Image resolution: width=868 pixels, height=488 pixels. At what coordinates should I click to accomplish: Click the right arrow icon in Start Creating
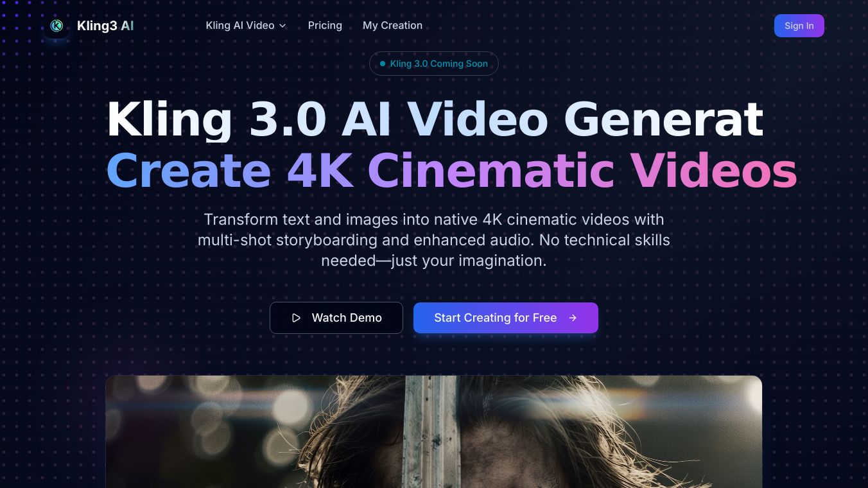click(573, 318)
